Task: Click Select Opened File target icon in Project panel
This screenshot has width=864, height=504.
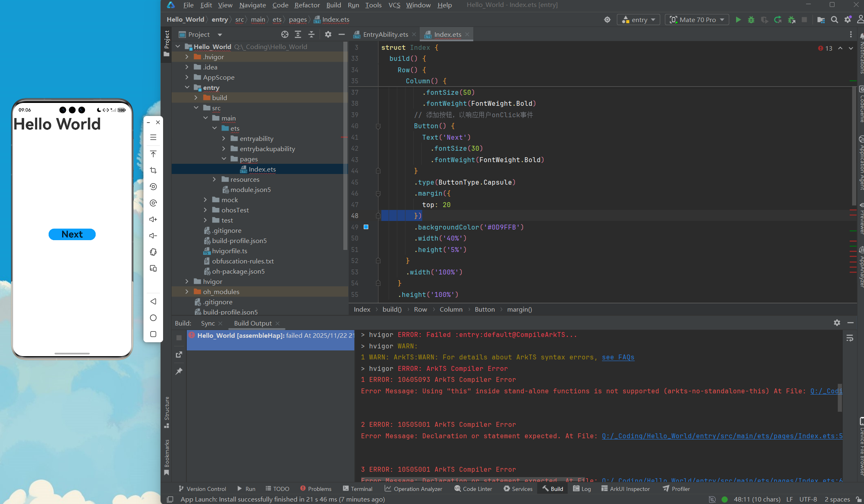Action: [x=285, y=34]
